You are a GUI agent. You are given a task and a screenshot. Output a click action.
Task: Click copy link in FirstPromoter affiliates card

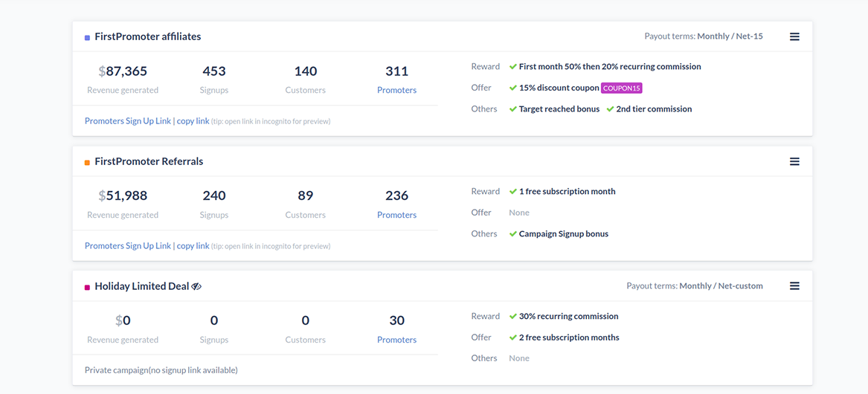coord(193,120)
